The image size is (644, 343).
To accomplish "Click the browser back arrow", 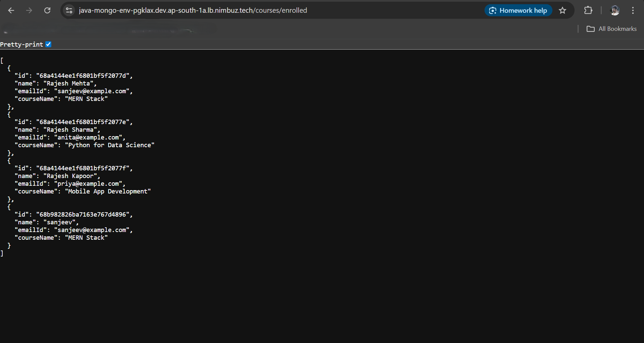I will coord(11,10).
